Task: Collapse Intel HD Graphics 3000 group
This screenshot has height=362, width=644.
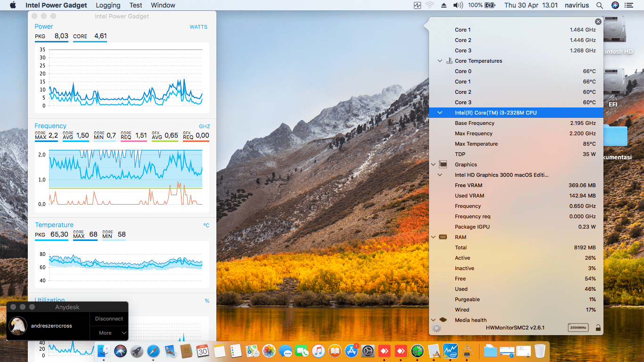Action: [440, 175]
